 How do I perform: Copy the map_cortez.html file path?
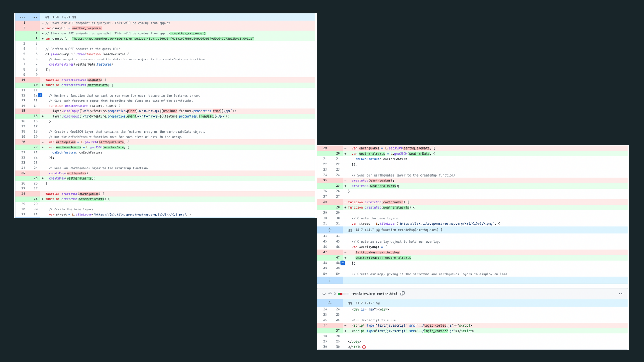tap(402, 294)
